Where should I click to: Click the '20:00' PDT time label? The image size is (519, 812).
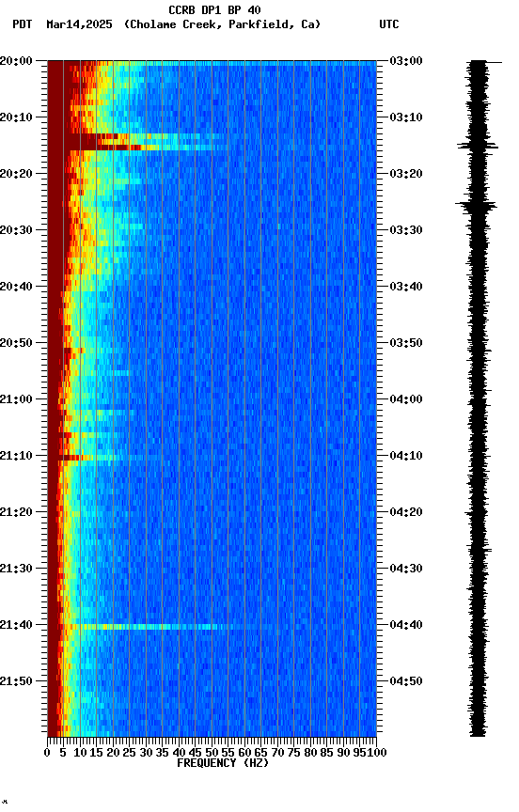click(16, 61)
